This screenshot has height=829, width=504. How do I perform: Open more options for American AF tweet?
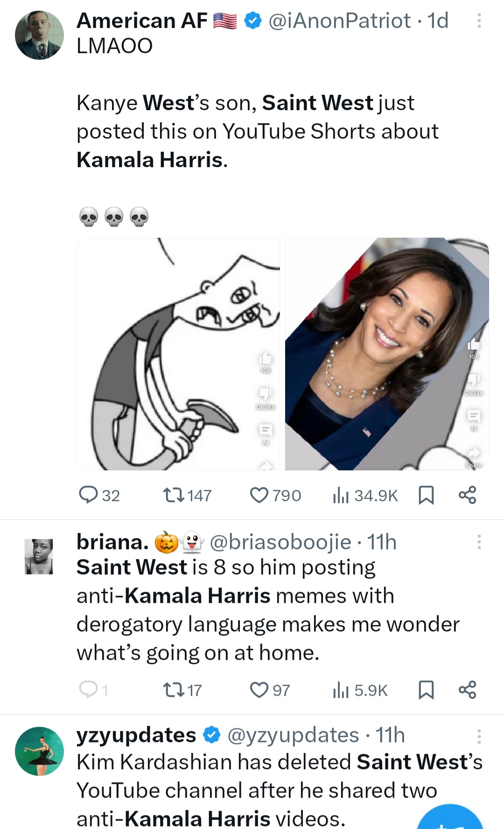pos(479,21)
